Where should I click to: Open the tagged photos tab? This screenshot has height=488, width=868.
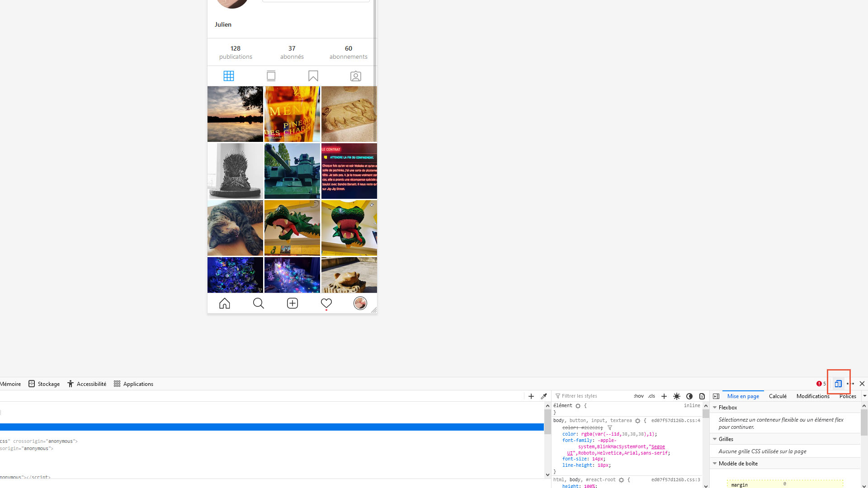(356, 76)
